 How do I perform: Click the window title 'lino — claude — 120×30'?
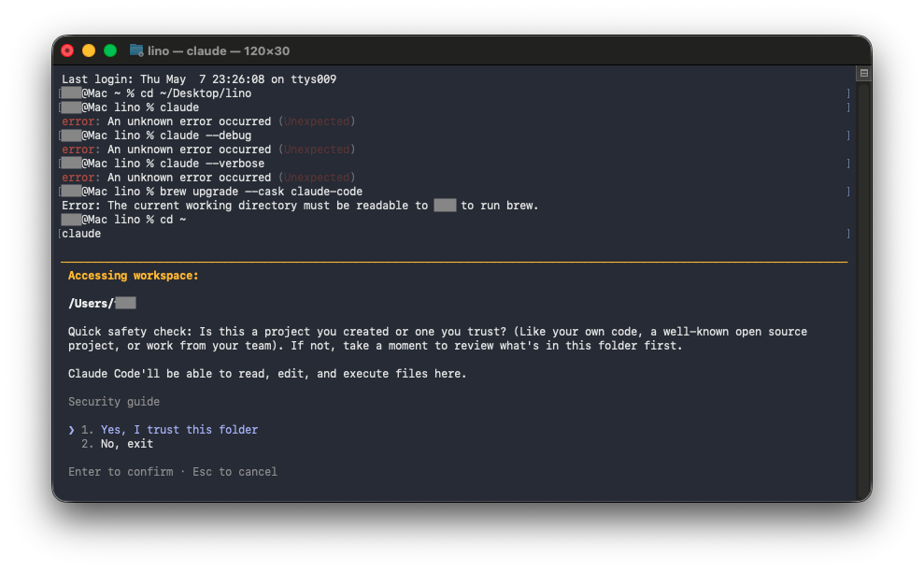coord(219,50)
